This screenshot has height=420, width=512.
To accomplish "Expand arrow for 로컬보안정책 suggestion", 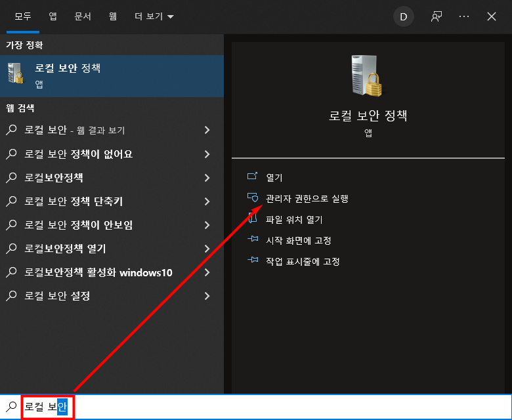I will pos(207,178).
